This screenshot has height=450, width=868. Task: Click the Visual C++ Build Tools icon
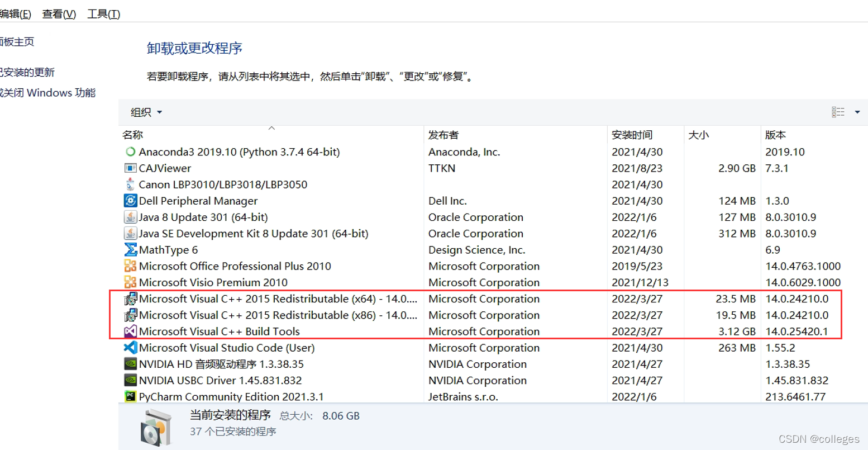(x=130, y=331)
